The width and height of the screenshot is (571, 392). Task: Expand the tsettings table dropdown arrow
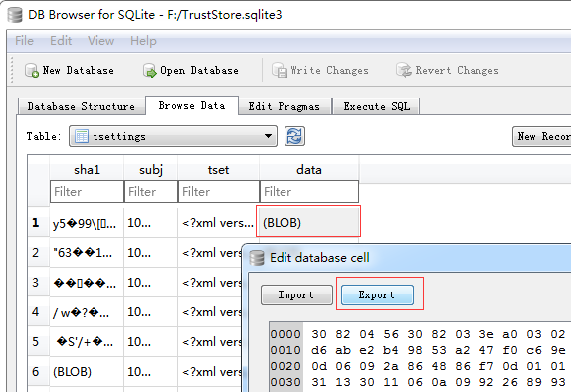tap(268, 136)
